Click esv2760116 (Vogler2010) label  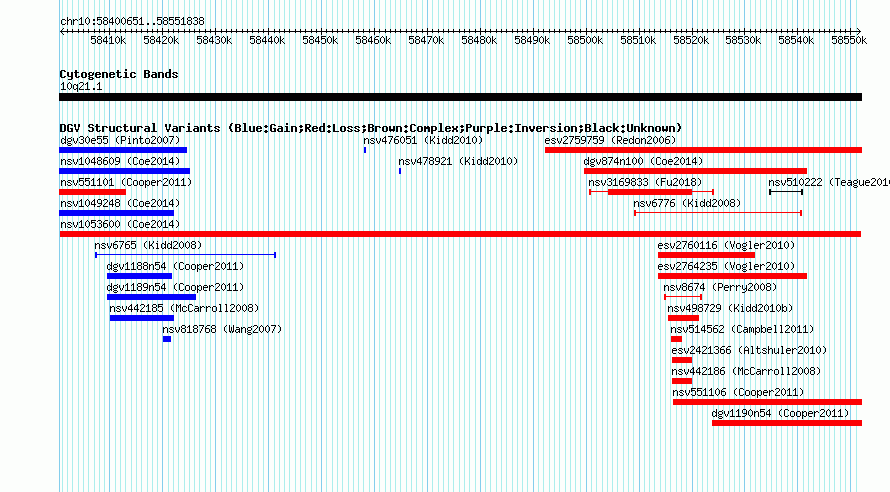(x=727, y=245)
